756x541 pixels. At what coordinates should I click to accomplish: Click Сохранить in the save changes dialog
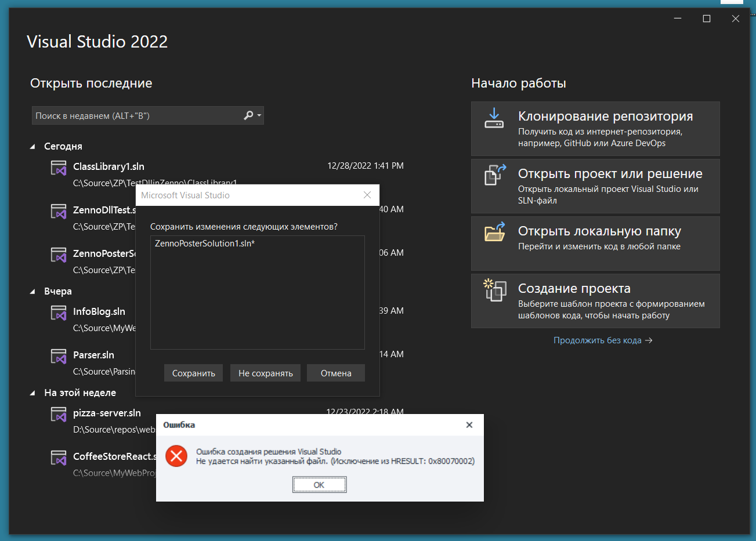[194, 373]
